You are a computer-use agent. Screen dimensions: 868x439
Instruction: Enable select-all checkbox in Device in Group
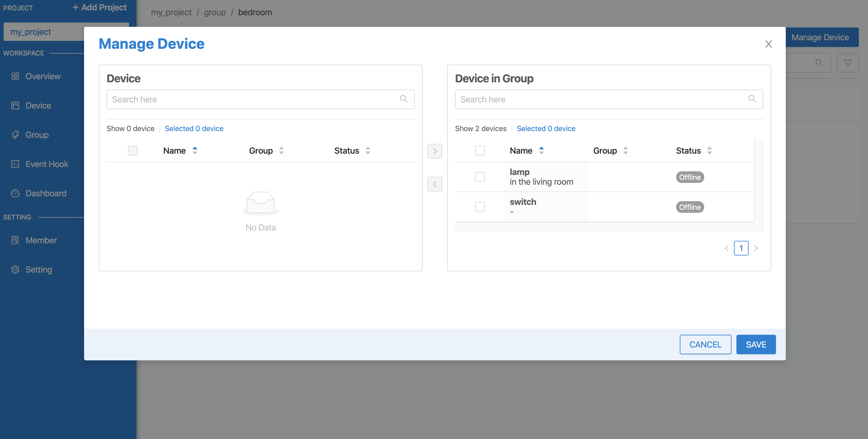click(x=479, y=150)
